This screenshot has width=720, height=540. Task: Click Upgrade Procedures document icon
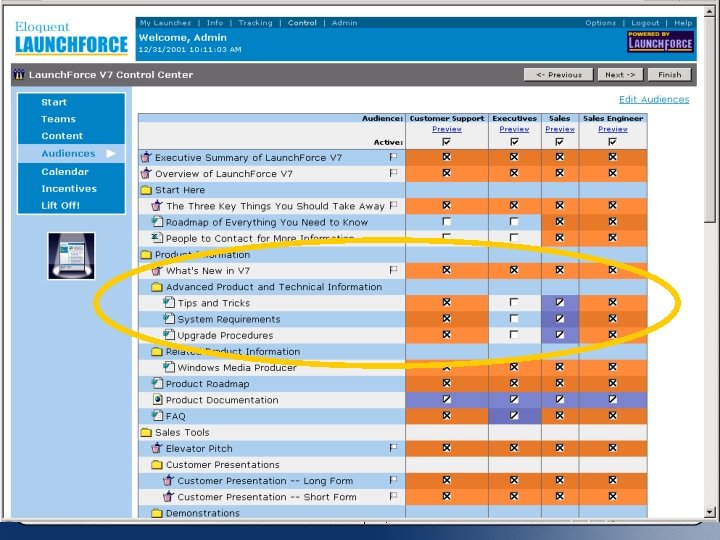[x=169, y=335]
